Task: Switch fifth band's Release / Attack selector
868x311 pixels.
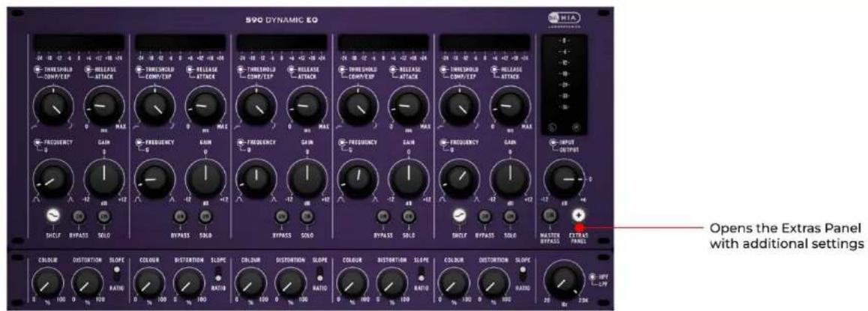Action: point(494,70)
